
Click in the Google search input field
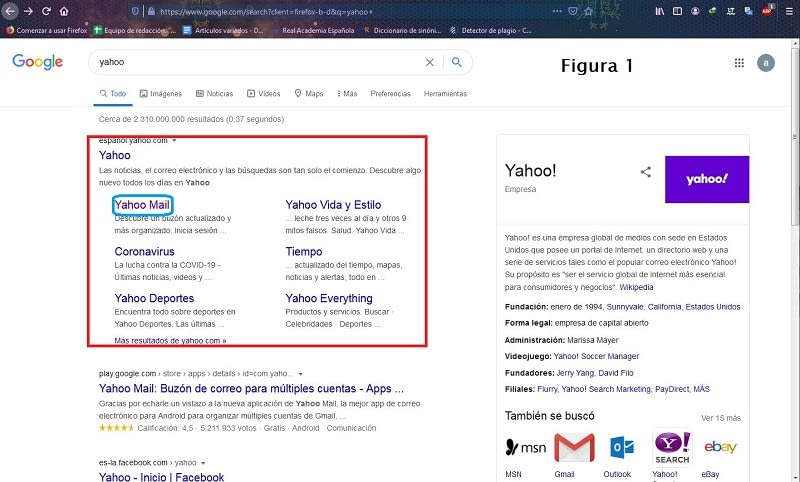(x=259, y=62)
